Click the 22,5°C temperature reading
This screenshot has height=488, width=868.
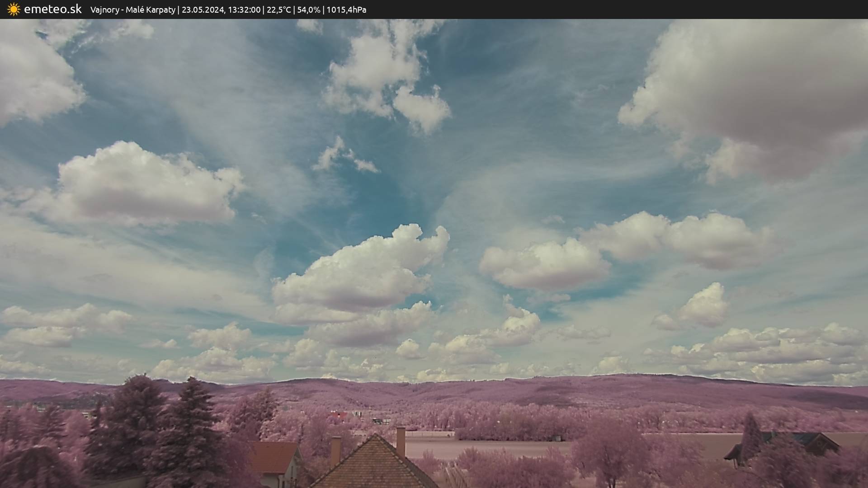[279, 9]
